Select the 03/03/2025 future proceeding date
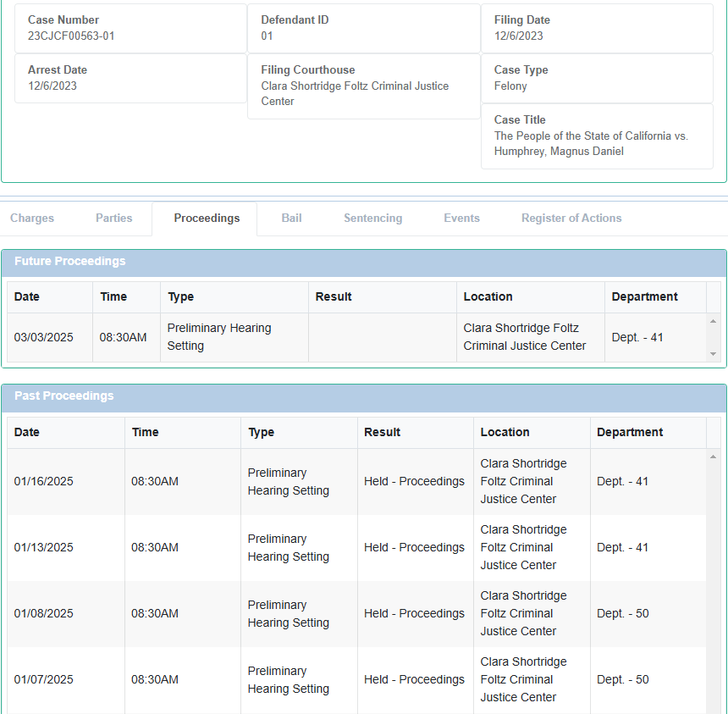The height and width of the screenshot is (714, 728). (44, 337)
